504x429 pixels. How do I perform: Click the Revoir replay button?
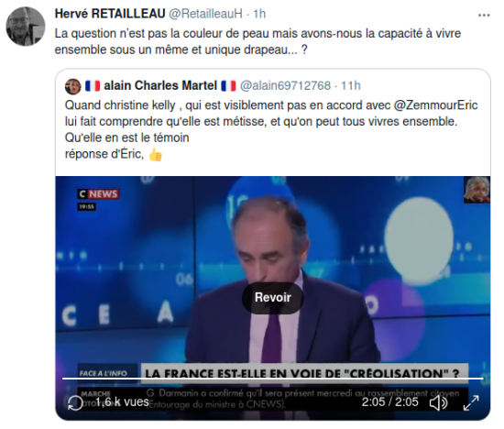272,298
